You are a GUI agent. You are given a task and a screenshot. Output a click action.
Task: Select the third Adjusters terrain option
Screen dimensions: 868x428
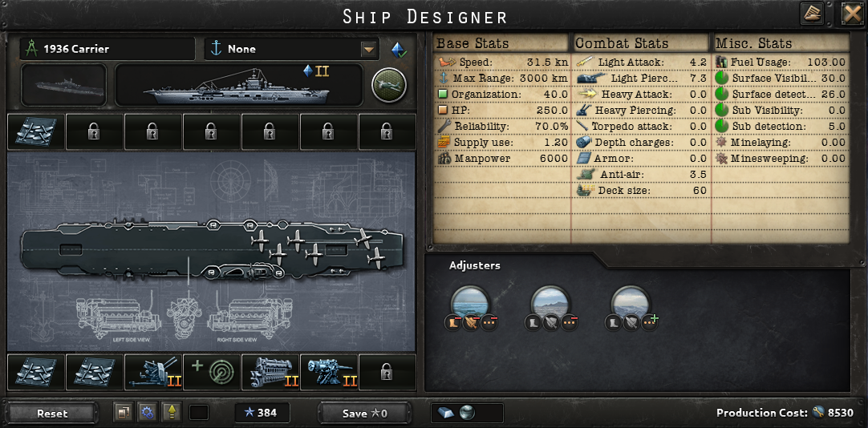click(x=630, y=304)
